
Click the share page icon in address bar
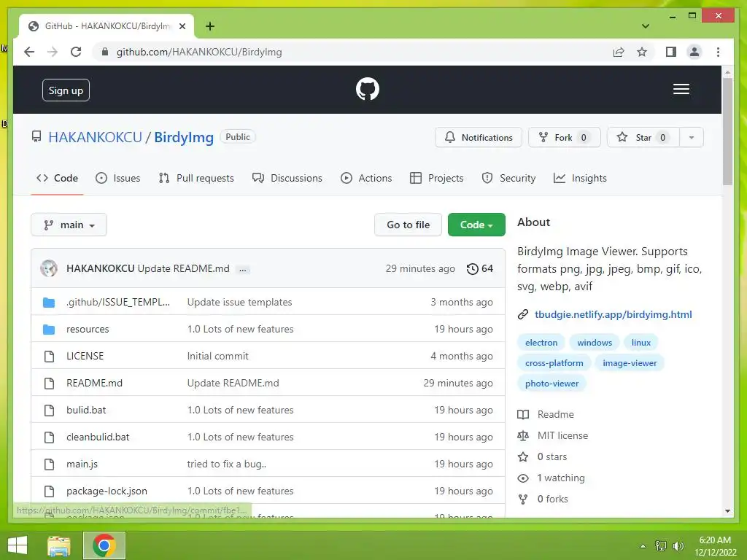[619, 52]
